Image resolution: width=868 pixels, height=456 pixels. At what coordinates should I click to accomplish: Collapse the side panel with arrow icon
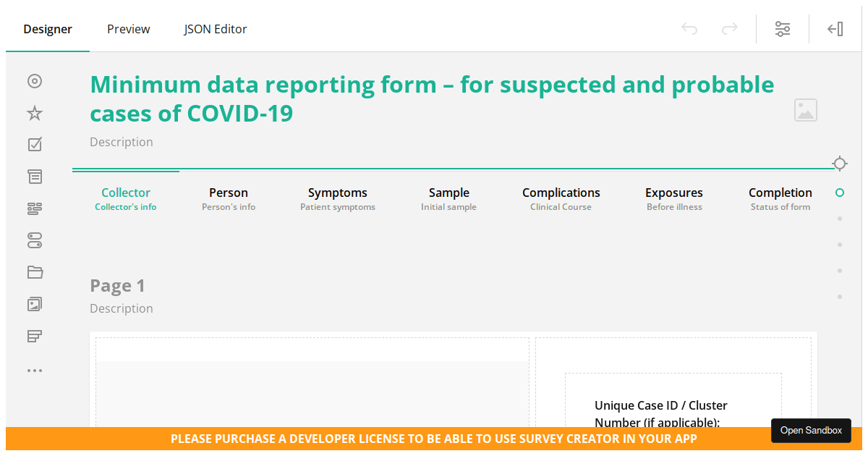pos(835,29)
